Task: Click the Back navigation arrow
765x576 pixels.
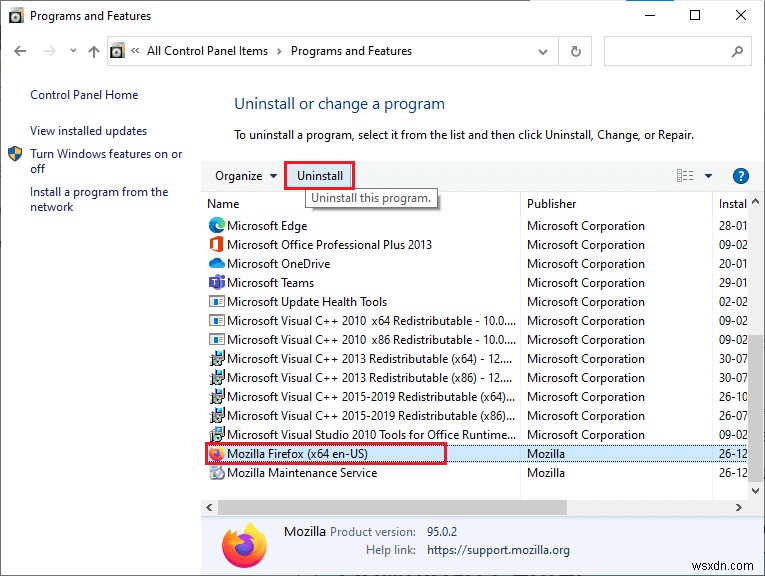Action: click(20, 51)
